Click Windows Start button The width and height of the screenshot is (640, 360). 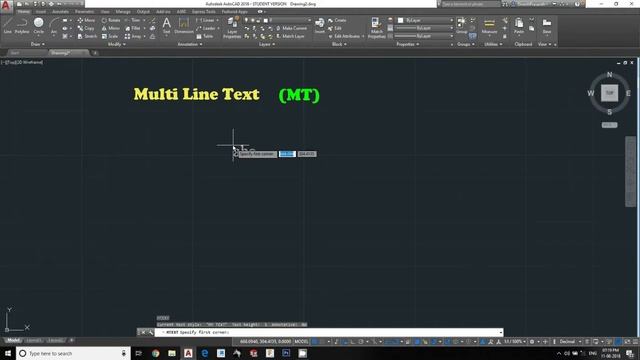click(8, 353)
